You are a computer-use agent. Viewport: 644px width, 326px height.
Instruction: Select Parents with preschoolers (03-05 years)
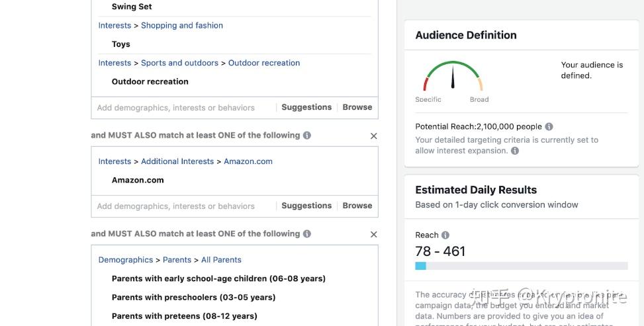tap(193, 298)
